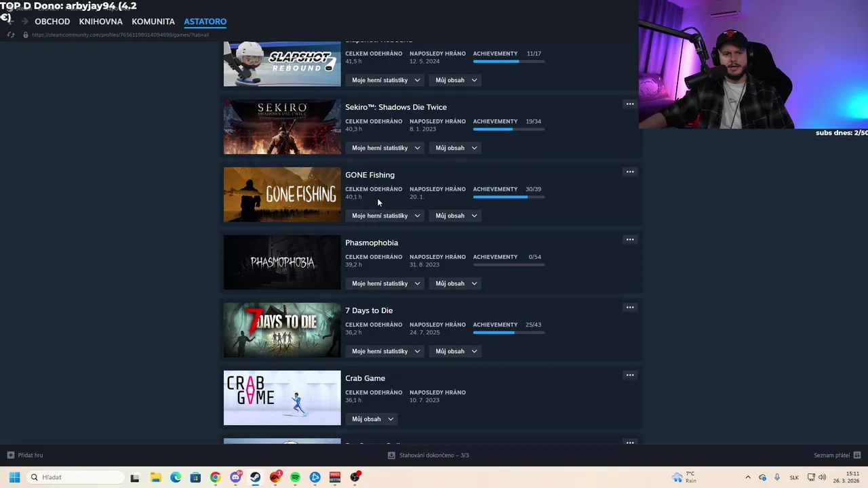Click Přidat hru to add a game
The image size is (868, 488).
pos(31,455)
